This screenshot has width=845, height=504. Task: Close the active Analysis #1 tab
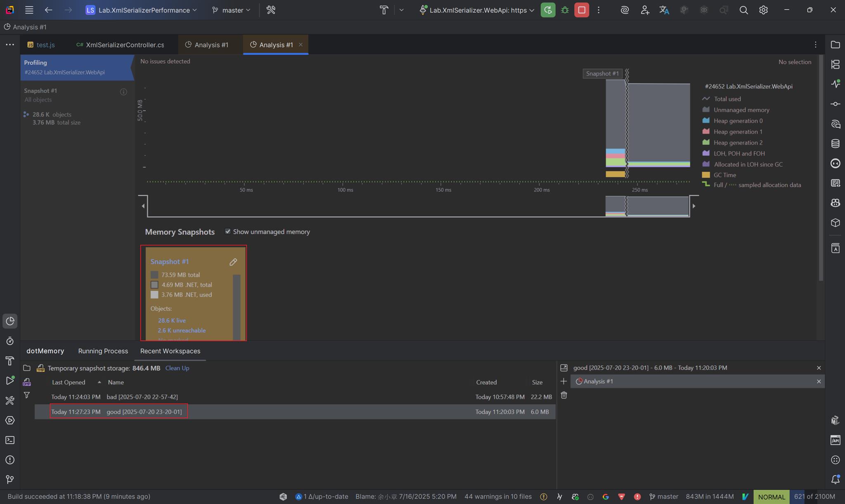300,45
